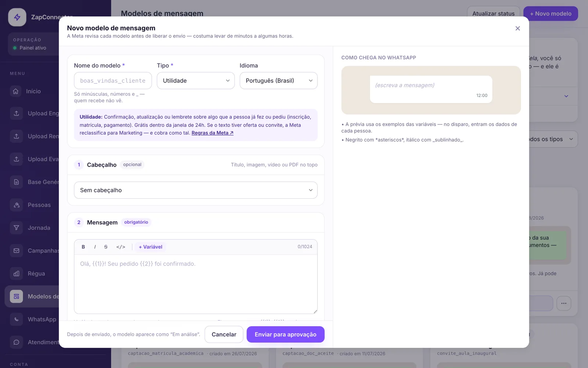Click the Upload Ren upload icon

coord(17,136)
